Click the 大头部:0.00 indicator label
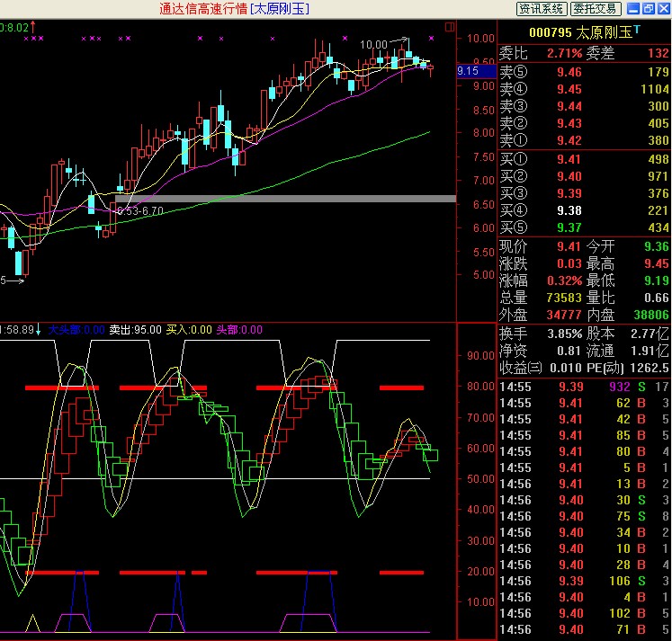 coord(76,330)
